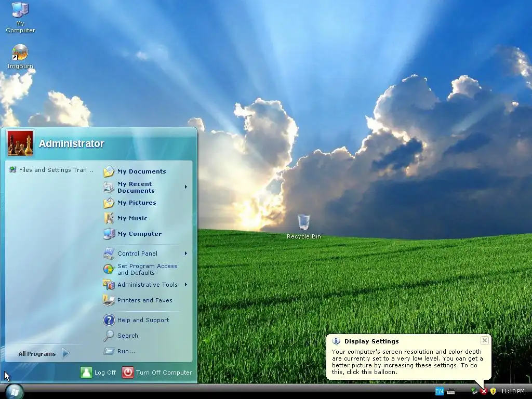Click the Display Settings balloon text

pos(407,362)
